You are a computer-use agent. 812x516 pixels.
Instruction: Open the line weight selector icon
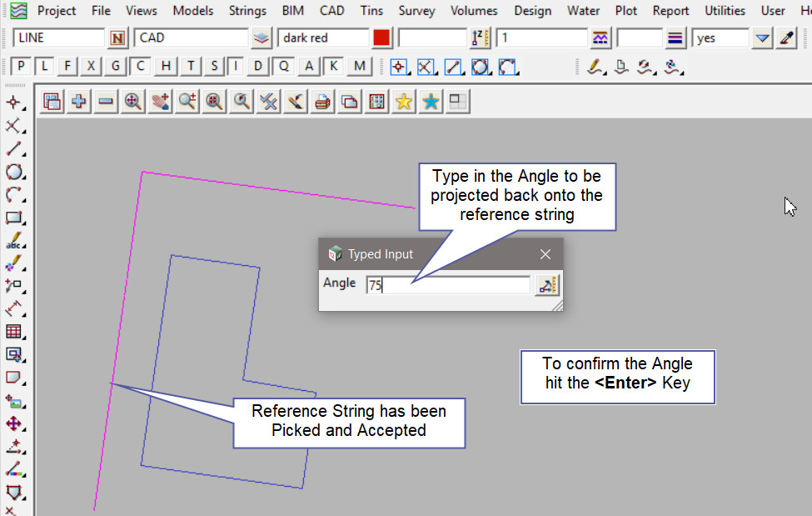(x=675, y=38)
